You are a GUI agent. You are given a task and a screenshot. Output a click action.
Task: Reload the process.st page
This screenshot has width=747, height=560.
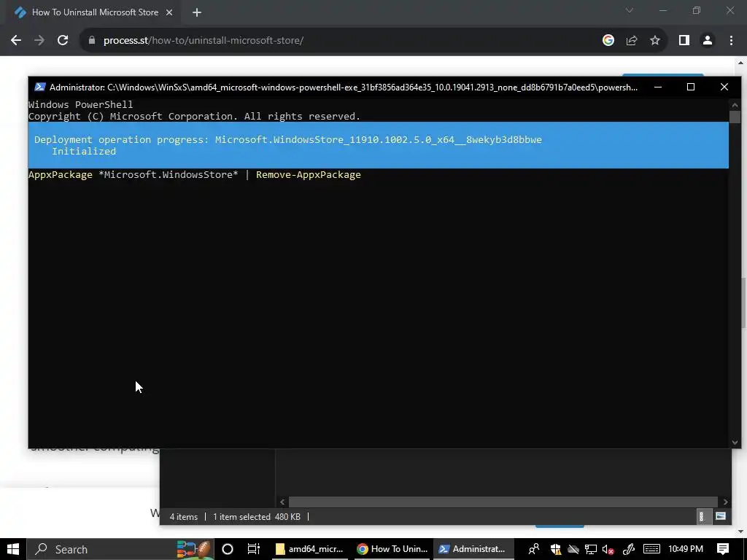pyautogui.click(x=63, y=41)
